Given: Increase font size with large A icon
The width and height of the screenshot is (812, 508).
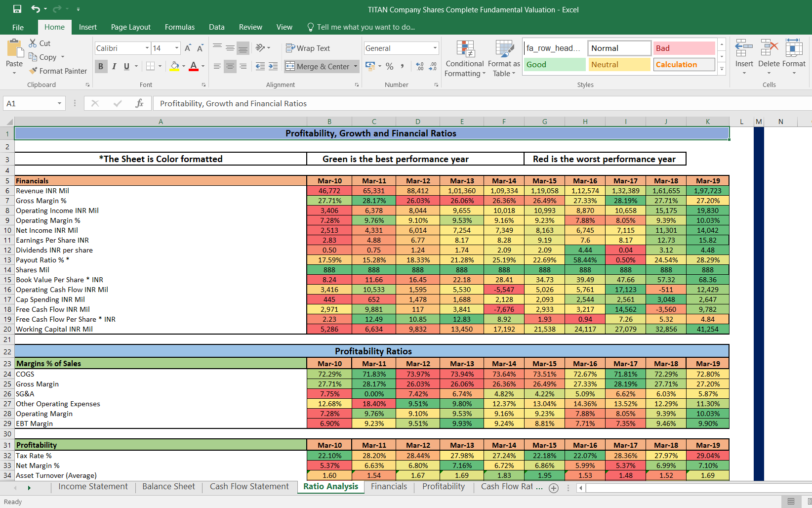Looking at the screenshot, I should pos(188,48).
